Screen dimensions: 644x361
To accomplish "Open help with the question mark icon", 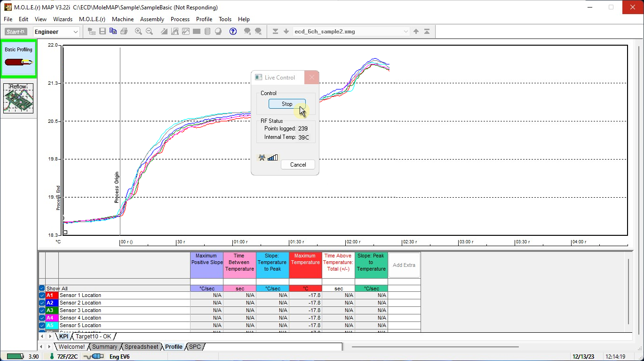I will coord(233,32).
